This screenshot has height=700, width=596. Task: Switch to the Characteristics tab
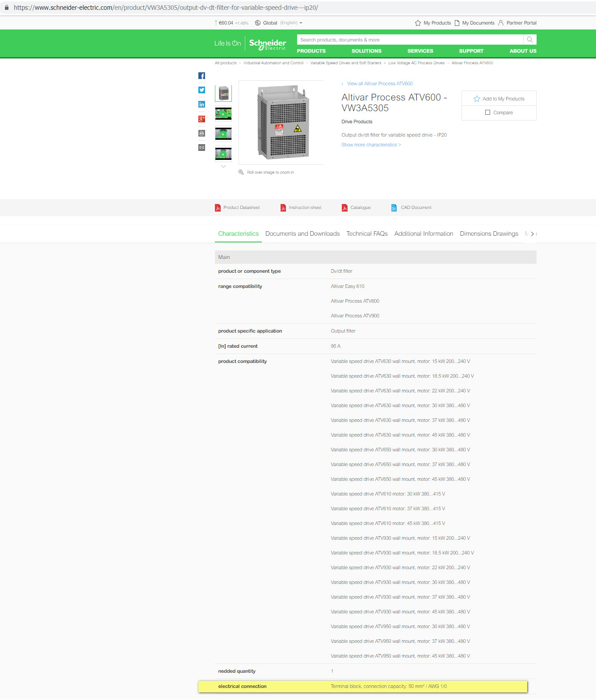[x=239, y=233]
